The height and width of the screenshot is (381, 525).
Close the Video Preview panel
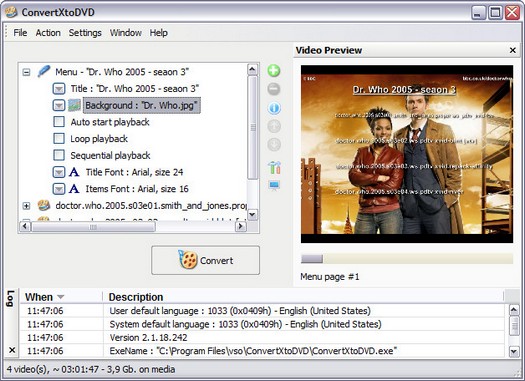tap(513, 50)
